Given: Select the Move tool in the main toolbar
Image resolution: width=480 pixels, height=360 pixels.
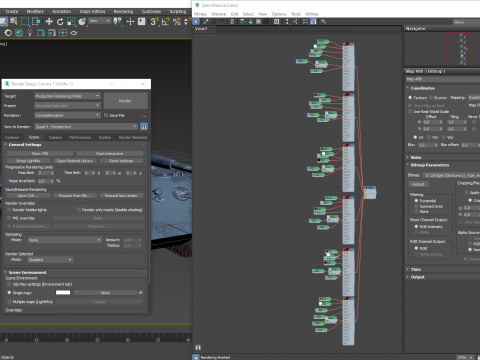Looking at the screenshot, I should click(49, 22).
